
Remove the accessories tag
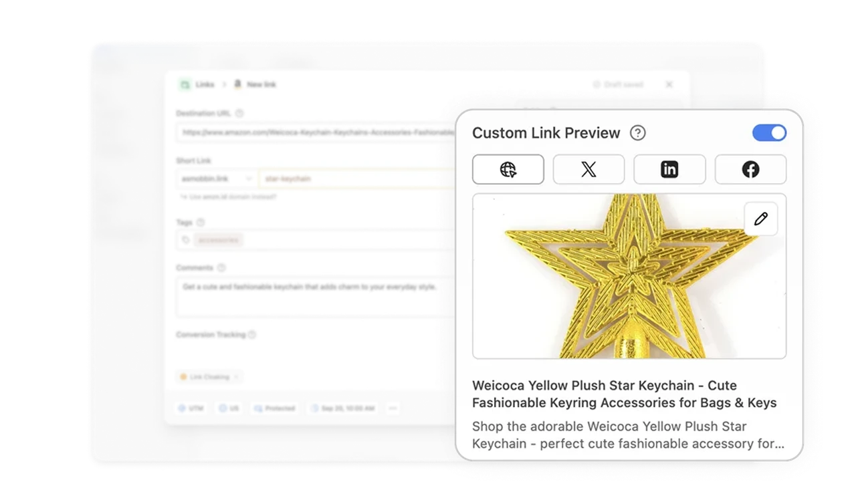click(x=219, y=239)
